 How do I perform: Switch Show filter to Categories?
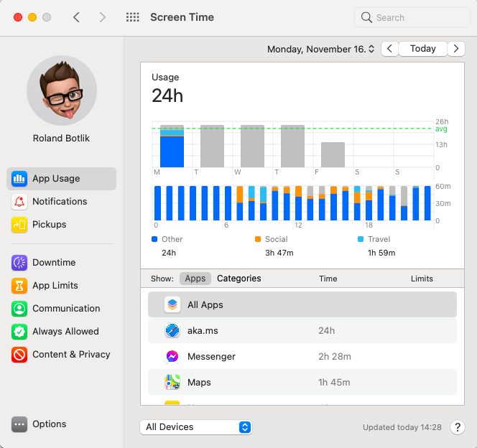coord(239,279)
